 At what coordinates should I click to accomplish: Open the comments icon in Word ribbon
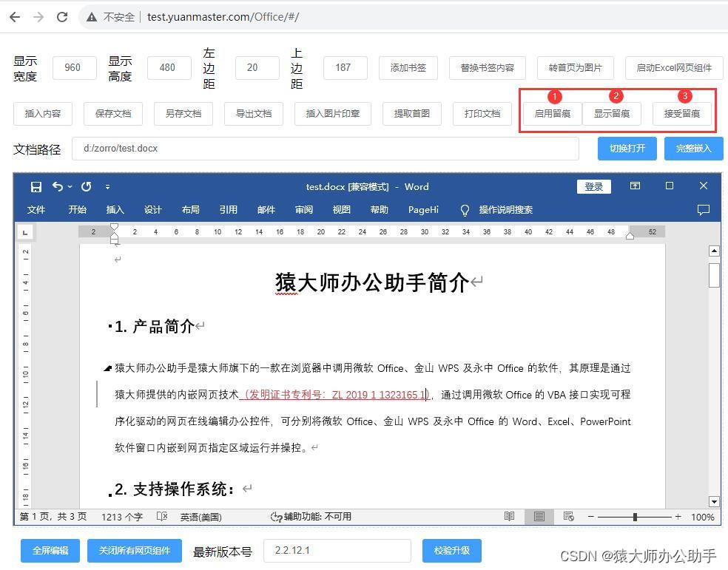coord(704,210)
